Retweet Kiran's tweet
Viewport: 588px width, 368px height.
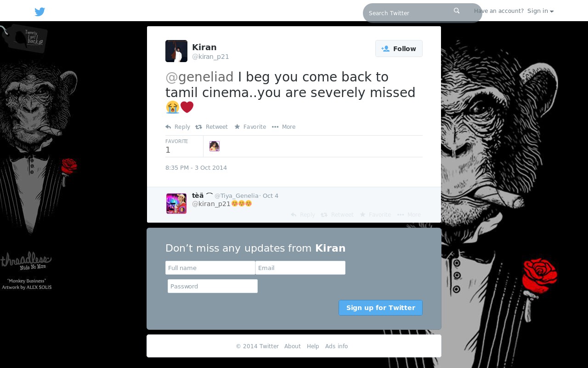[x=211, y=127]
